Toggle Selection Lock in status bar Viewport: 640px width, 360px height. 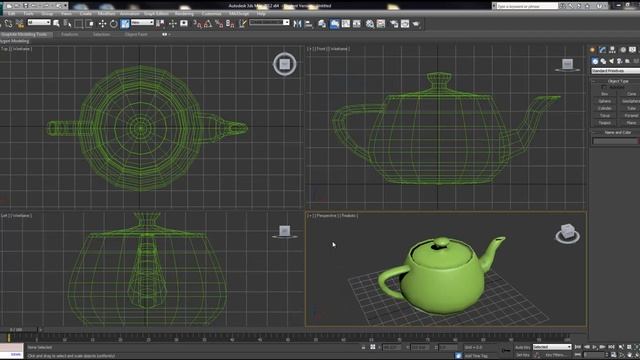[x=363, y=347]
